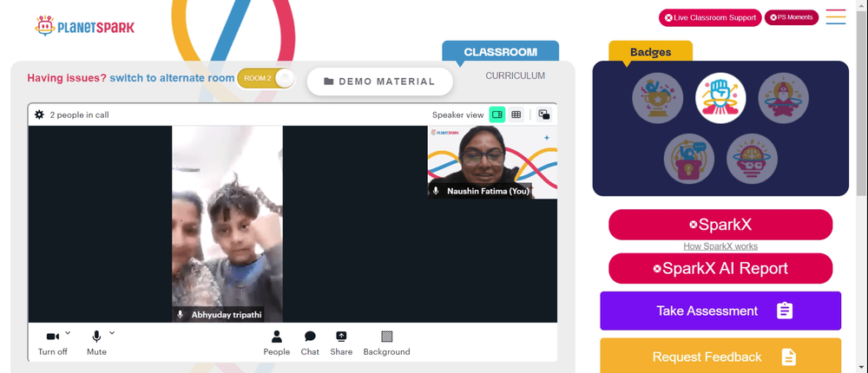Open the call settings gear icon
Viewport: 868px width, 373px height.
click(39, 115)
